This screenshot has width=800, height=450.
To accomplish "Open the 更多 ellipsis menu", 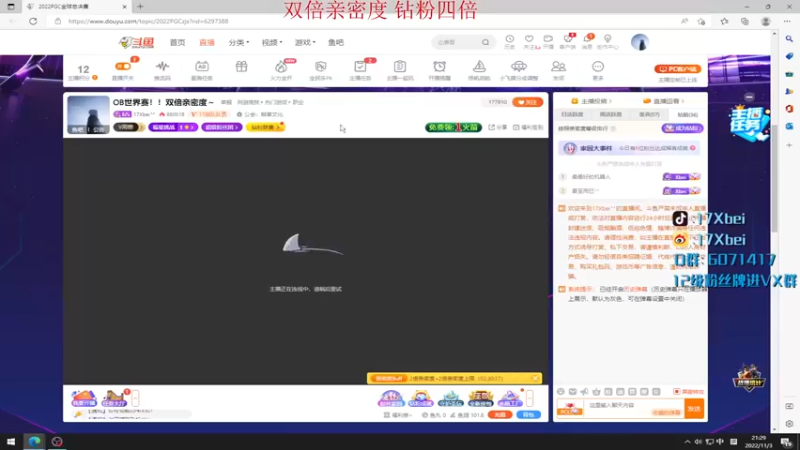I will pyautogui.click(x=598, y=66).
